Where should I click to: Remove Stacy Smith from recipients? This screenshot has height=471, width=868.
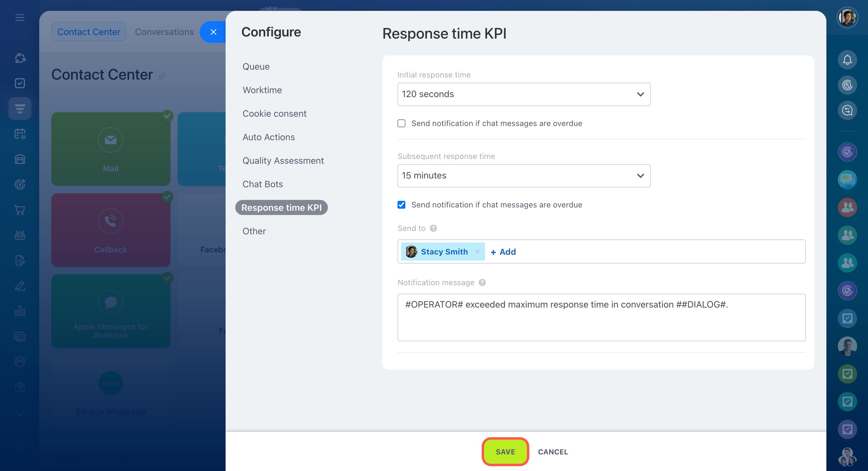pos(477,251)
